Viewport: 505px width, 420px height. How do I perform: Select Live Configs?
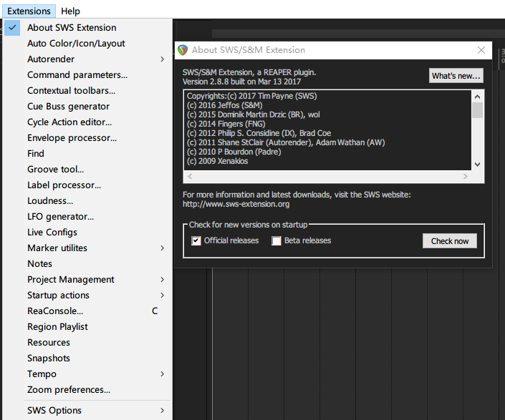coord(87,233)
